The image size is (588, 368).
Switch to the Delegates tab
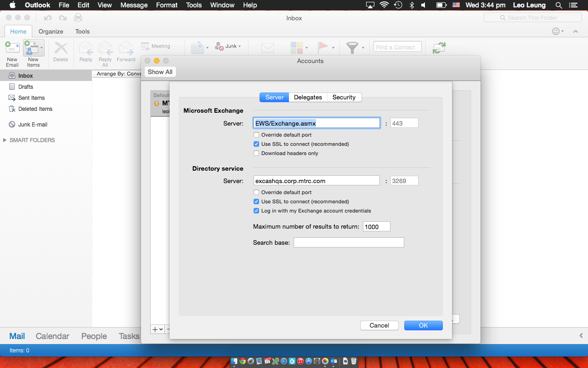coord(308,97)
